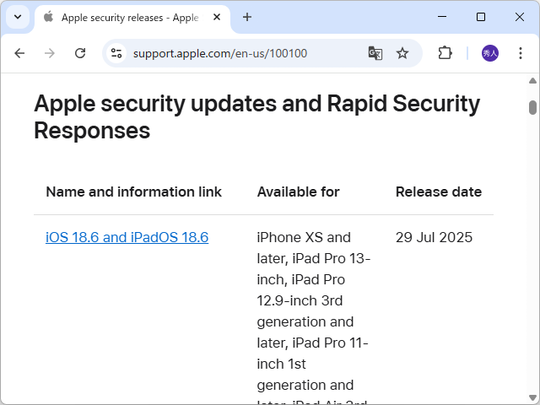Image resolution: width=540 pixels, height=405 pixels.
Task: Minimize the Chrome window
Action: 442,17
